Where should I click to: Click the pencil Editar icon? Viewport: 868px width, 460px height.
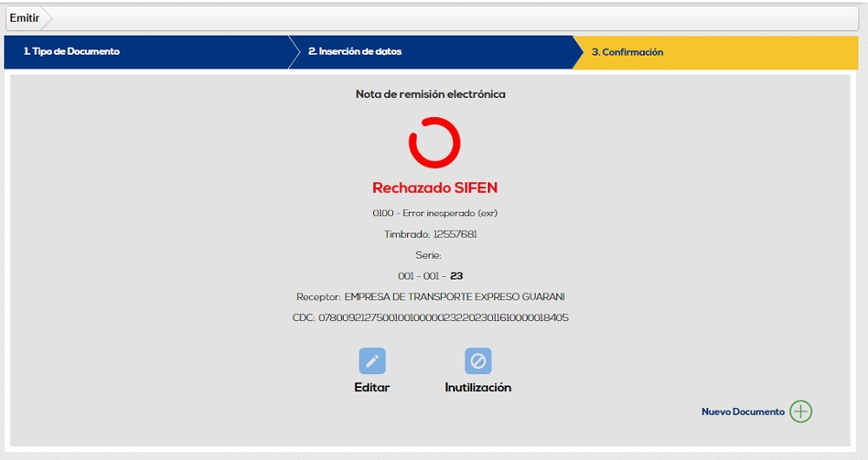(372, 361)
